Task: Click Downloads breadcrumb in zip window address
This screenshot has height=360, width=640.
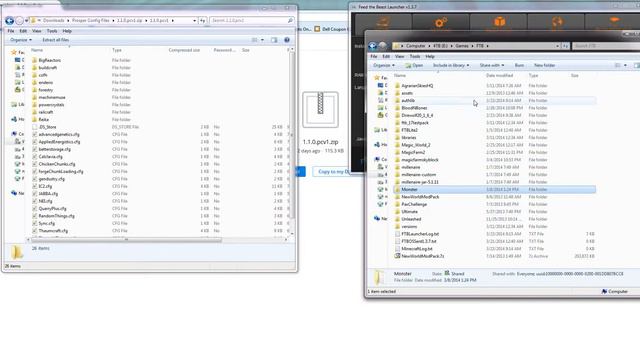Action: tap(54, 20)
